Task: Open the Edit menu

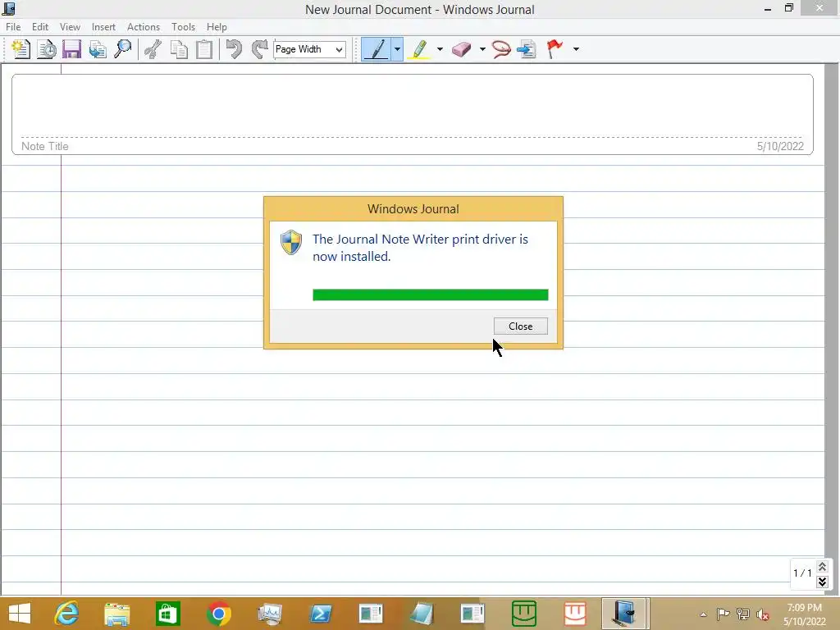Action: click(40, 27)
